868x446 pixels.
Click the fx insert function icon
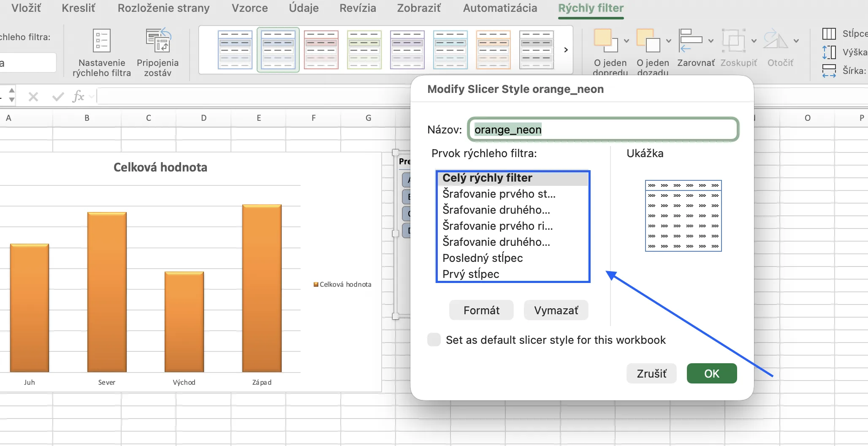[x=79, y=97]
